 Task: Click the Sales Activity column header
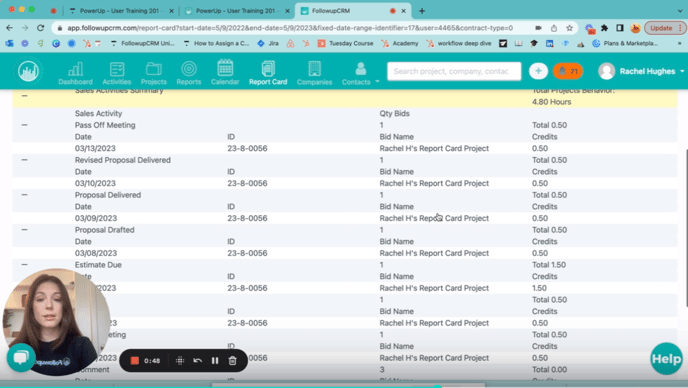pos(98,113)
